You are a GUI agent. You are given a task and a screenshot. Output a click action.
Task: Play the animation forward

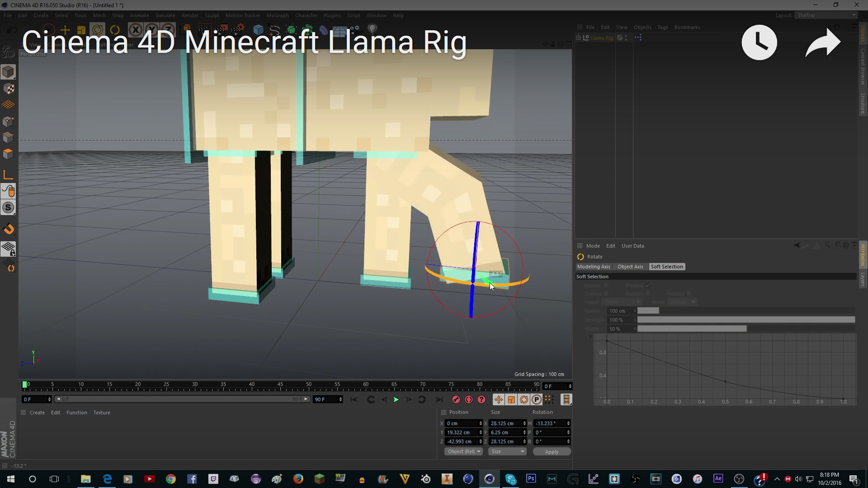click(x=396, y=399)
